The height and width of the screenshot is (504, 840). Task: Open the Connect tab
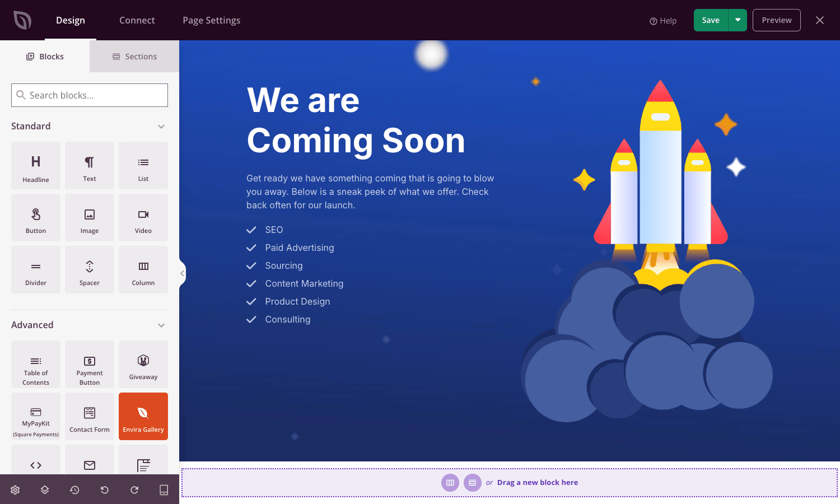click(137, 20)
